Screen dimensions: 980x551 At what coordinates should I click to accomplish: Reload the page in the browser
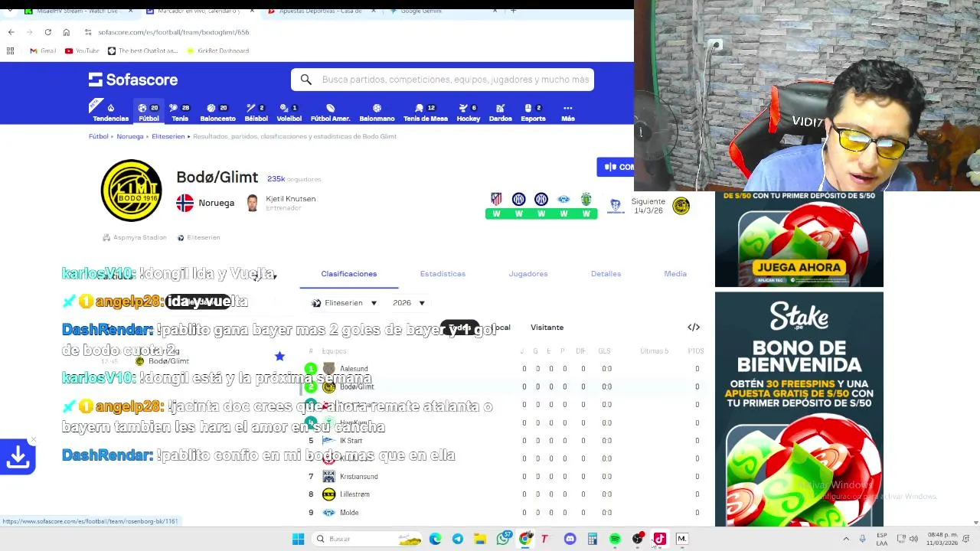(x=47, y=32)
